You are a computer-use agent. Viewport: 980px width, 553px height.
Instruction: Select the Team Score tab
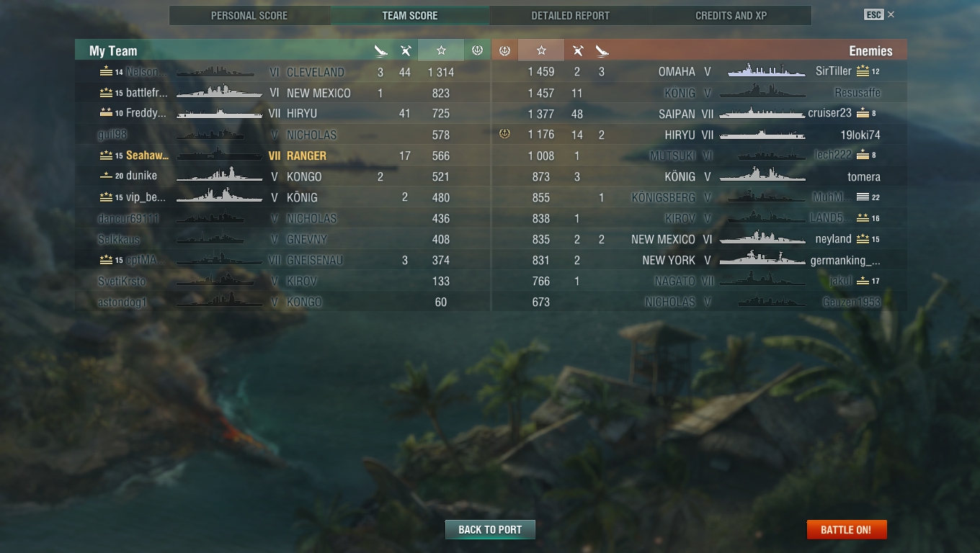pos(409,15)
